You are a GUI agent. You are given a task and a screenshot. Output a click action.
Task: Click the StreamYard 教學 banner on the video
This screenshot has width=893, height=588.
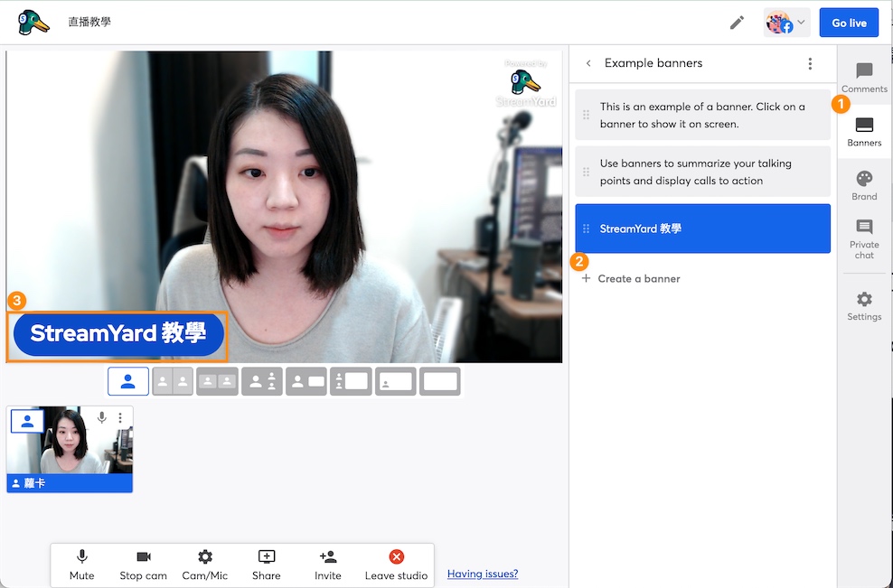click(117, 334)
